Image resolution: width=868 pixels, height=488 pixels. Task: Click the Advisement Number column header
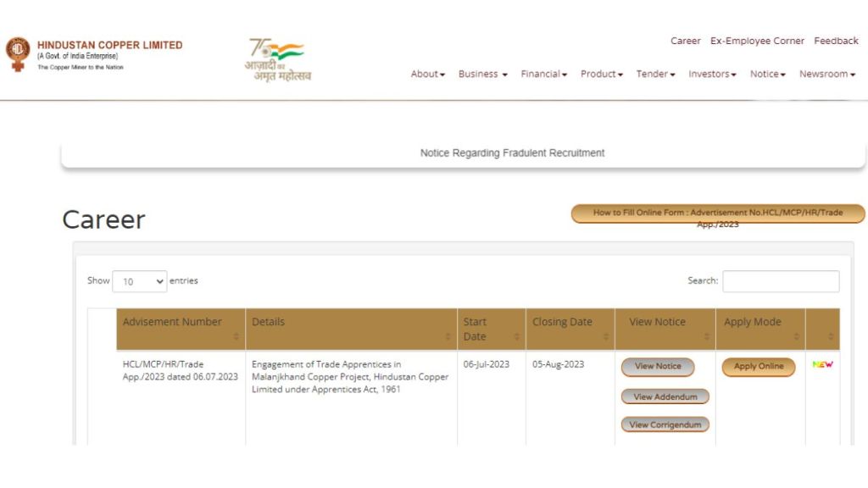pos(181,330)
